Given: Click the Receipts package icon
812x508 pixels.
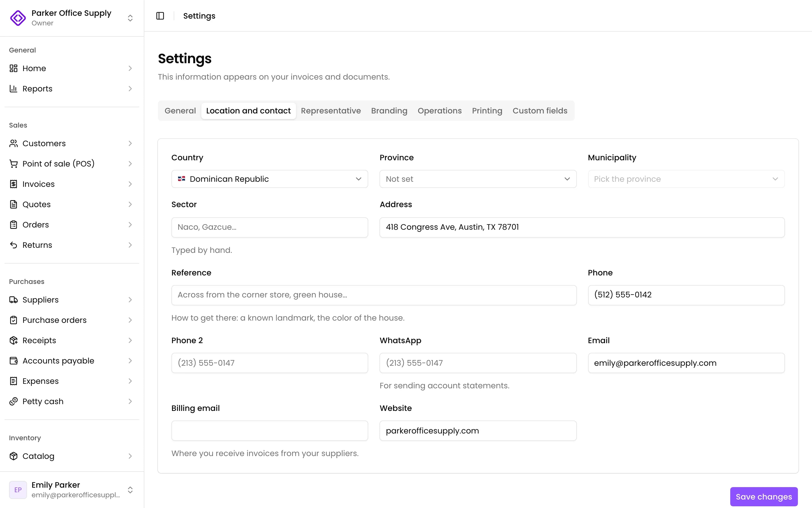Looking at the screenshot, I should [x=14, y=340].
